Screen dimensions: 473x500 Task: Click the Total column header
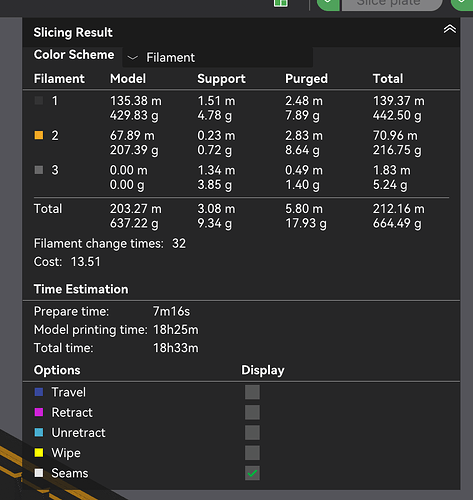tap(388, 79)
